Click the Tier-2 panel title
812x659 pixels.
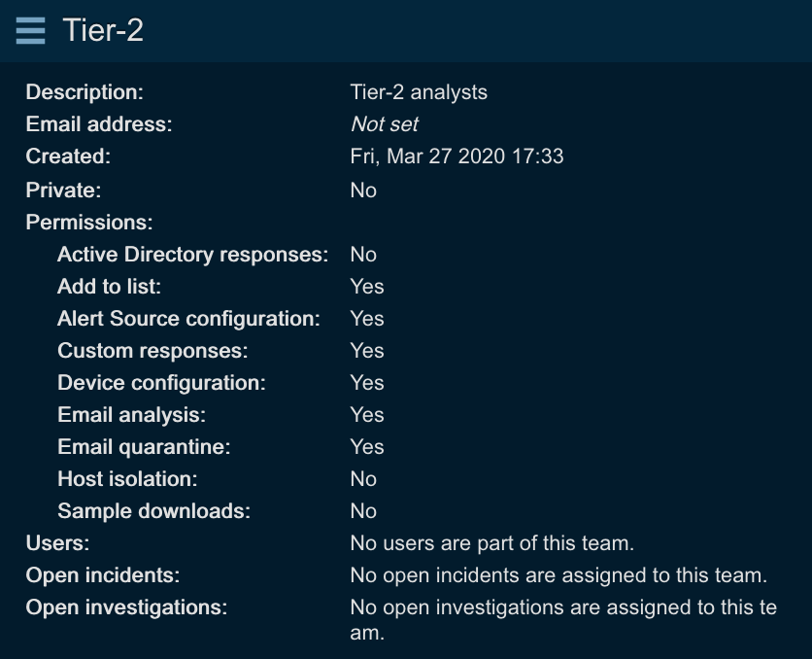click(x=103, y=31)
